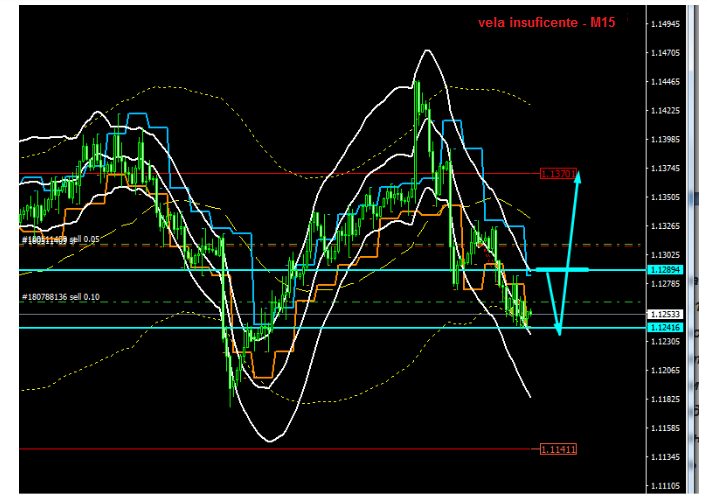Click the current price 1.12533 label
The height and width of the screenshot is (504, 707).
click(664, 314)
